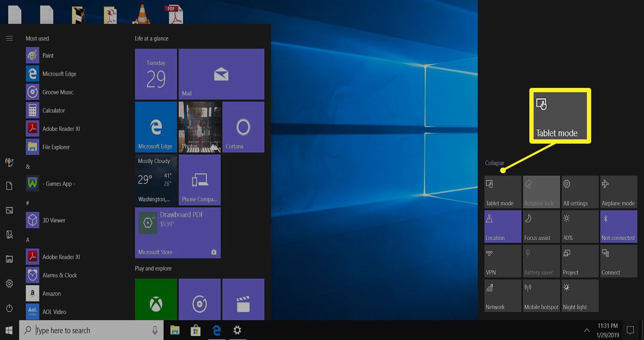Jump to the & section header
Screen dimensions: 644x340
28,166
